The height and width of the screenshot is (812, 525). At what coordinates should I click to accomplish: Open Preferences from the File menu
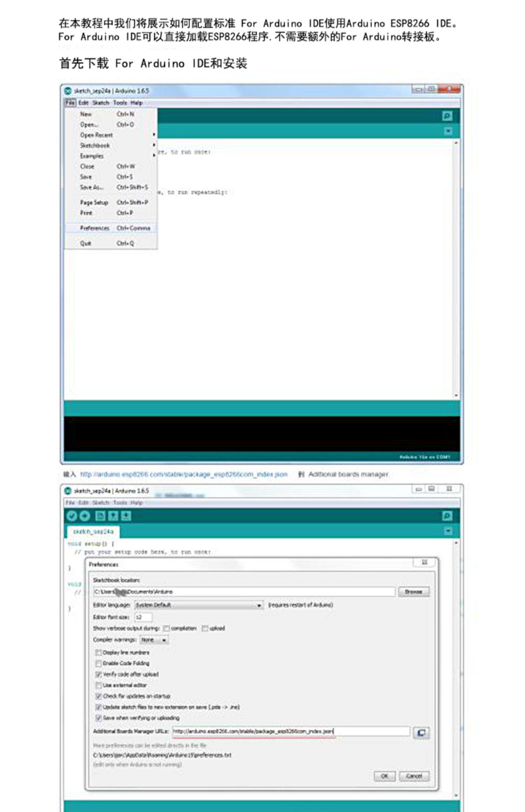click(x=111, y=228)
